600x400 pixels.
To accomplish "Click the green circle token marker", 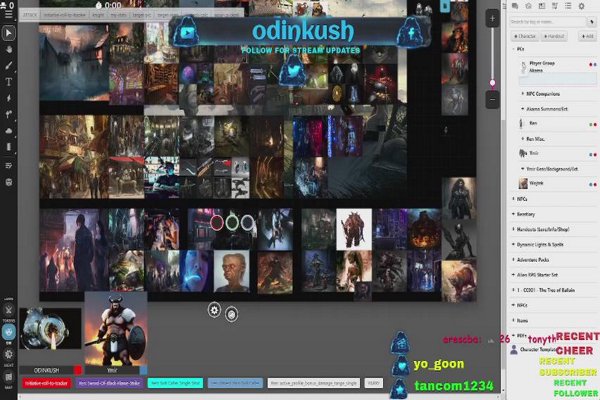I will [x=232, y=222].
